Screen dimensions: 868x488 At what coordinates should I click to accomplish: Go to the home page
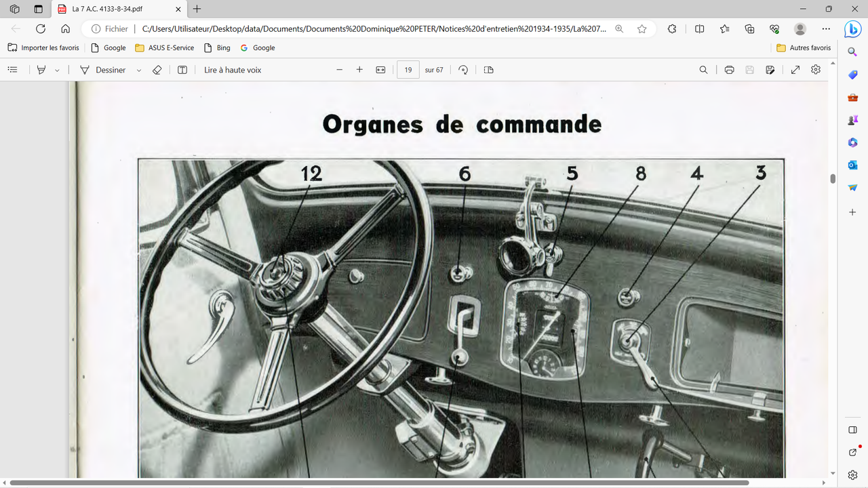(65, 28)
